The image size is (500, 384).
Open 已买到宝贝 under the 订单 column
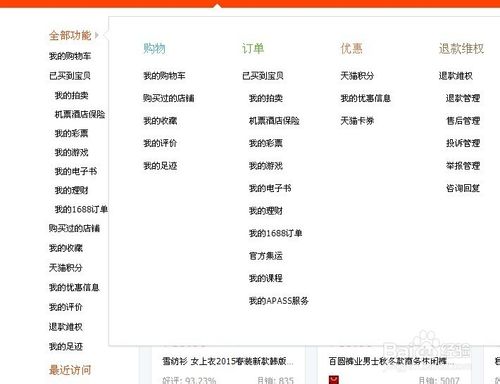tap(263, 76)
